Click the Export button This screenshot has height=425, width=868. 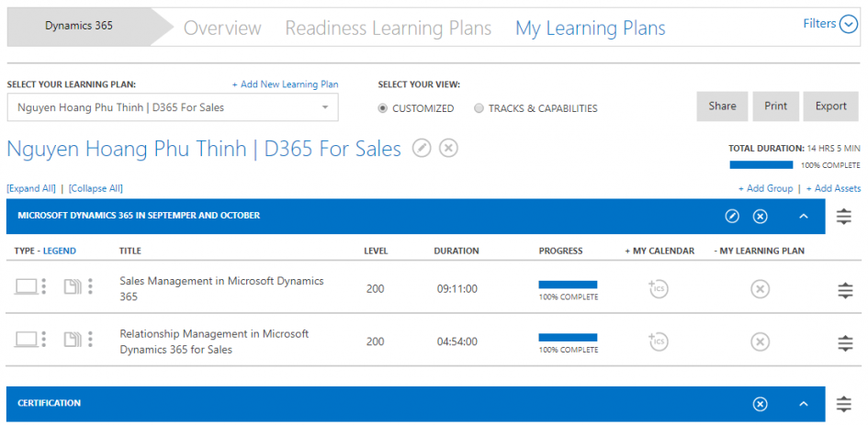tap(831, 106)
